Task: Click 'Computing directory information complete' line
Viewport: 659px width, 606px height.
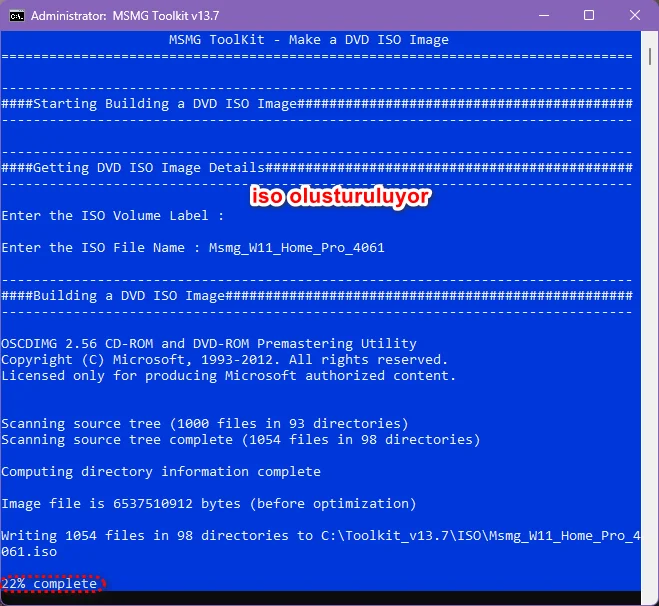Action: (161, 472)
